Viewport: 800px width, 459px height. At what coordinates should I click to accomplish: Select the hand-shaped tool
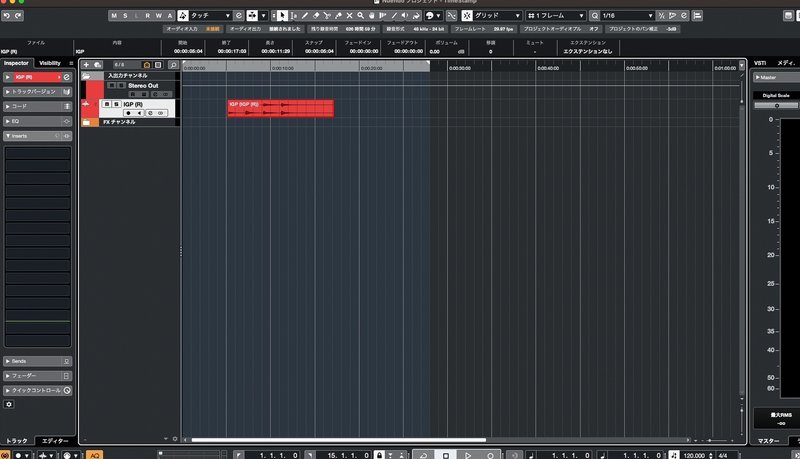[372, 16]
